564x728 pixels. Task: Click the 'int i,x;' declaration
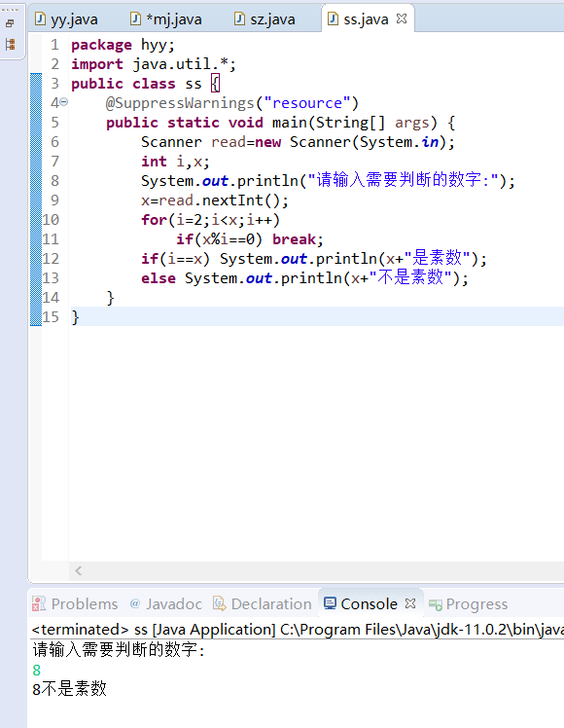click(x=175, y=162)
